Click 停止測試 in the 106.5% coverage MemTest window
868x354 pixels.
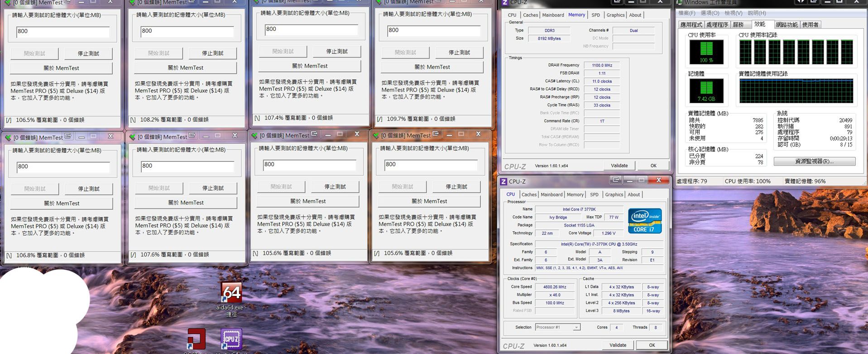pos(88,53)
